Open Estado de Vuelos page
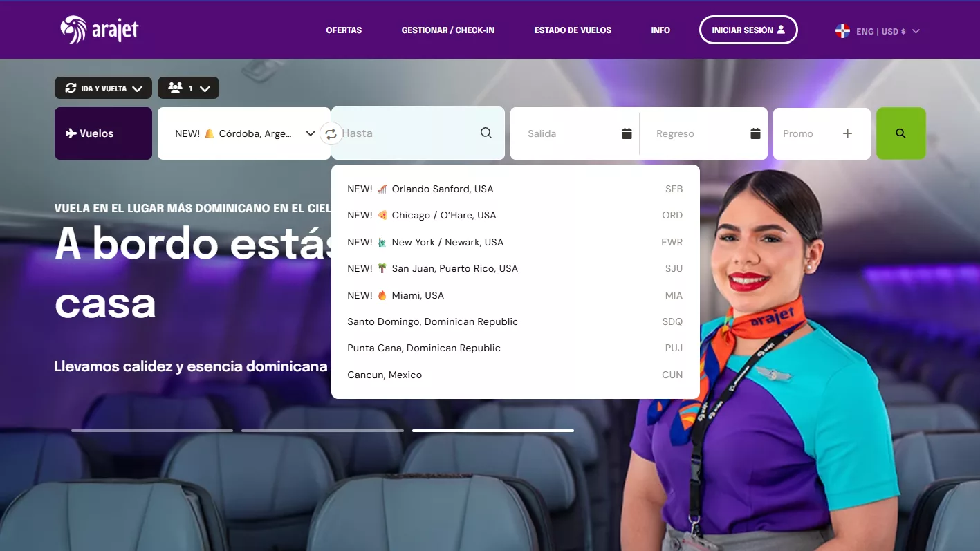 pyautogui.click(x=573, y=30)
